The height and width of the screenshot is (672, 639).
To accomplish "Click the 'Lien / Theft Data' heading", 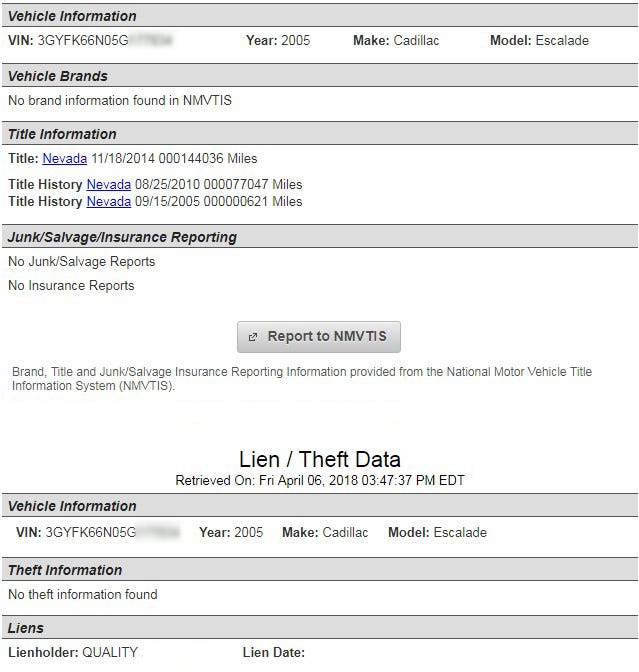I will 320,459.
